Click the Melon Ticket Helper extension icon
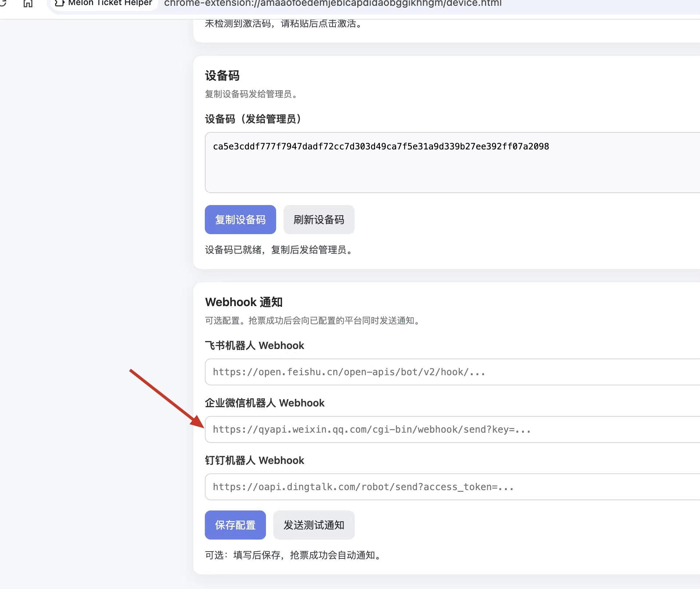This screenshot has height=589, width=700. pos(59,3)
